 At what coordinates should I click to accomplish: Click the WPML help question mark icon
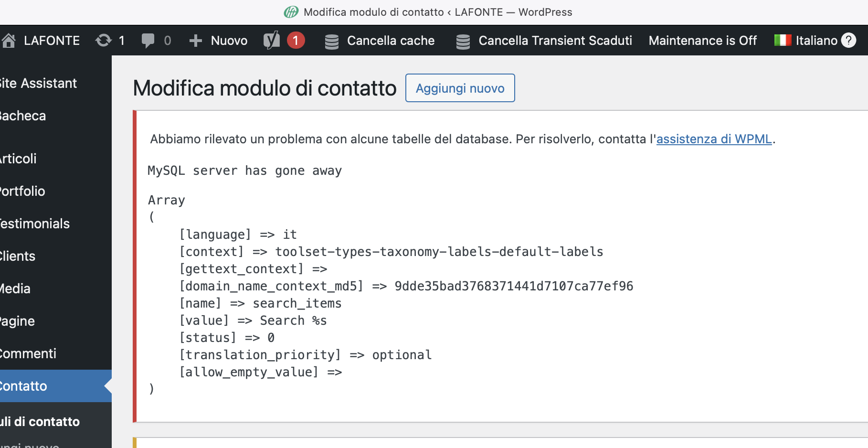point(848,40)
